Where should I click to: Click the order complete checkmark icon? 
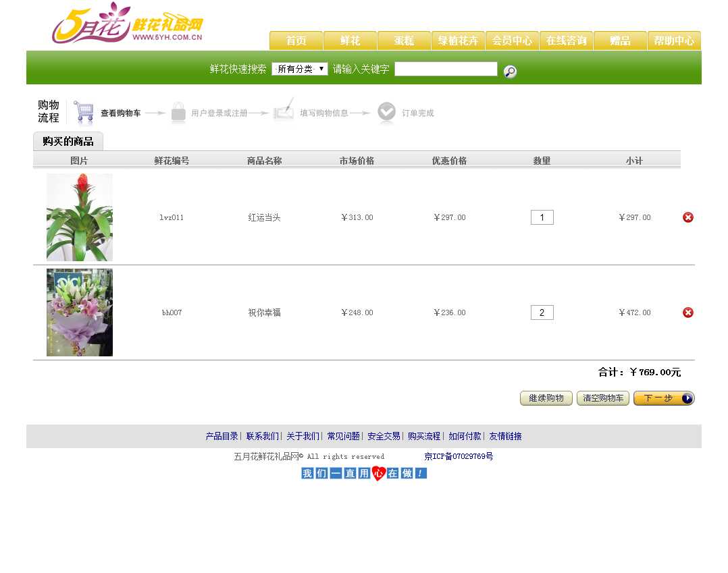[386, 113]
